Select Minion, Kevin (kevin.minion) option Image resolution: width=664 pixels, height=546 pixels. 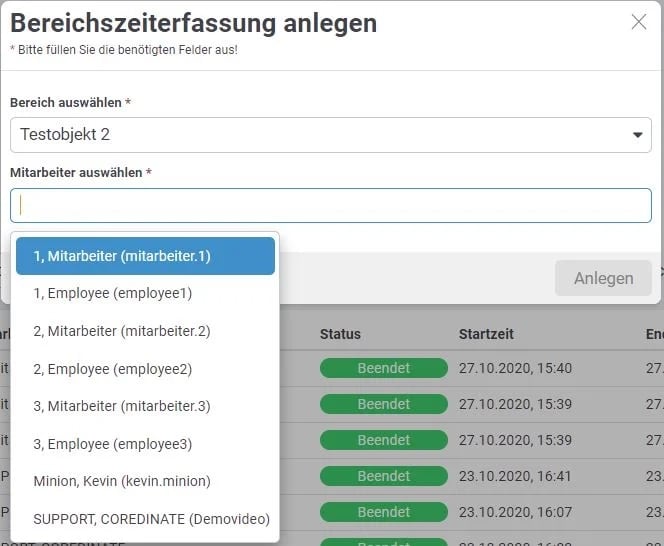[145, 481]
